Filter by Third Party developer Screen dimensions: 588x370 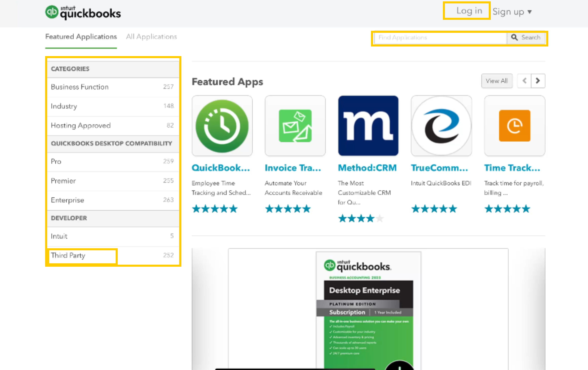pyautogui.click(x=113, y=256)
